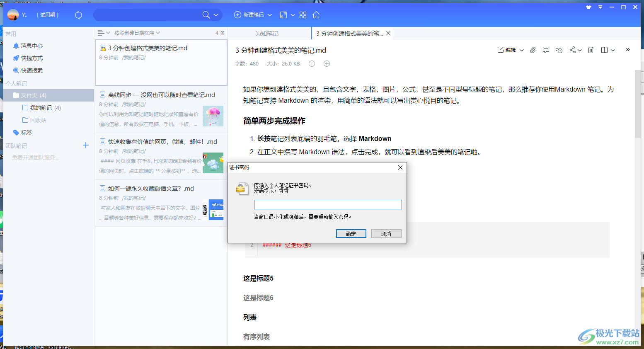Viewport: 644px width, 349px height.
Task: Click the home icon in toolbar
Action: [316, 15]
